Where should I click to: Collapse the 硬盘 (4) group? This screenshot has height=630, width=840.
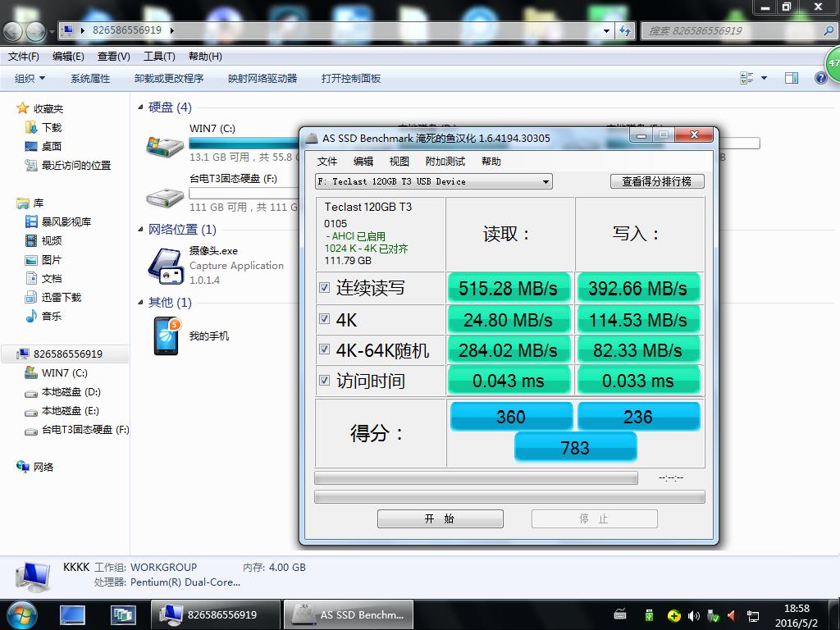pos(140,107)
